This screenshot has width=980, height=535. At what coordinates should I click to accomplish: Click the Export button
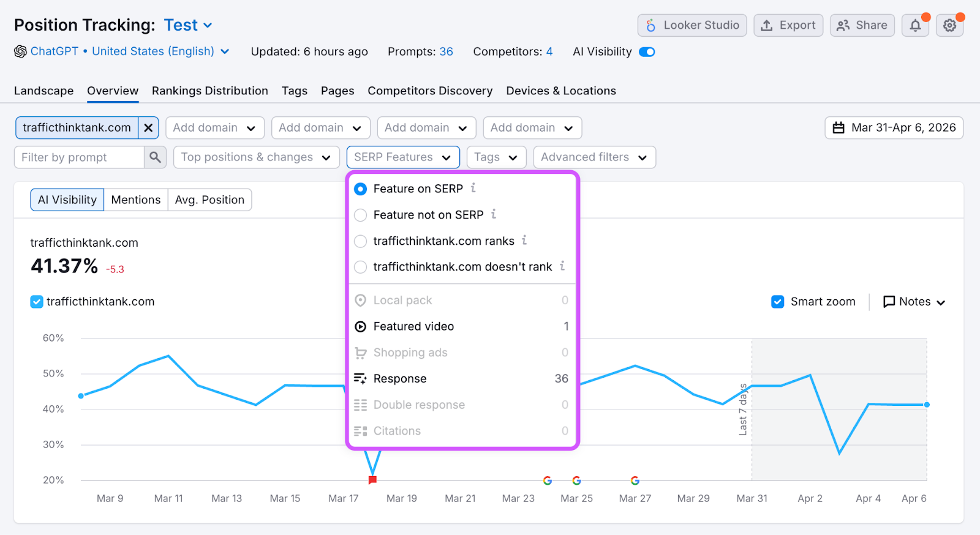[788, 26]
